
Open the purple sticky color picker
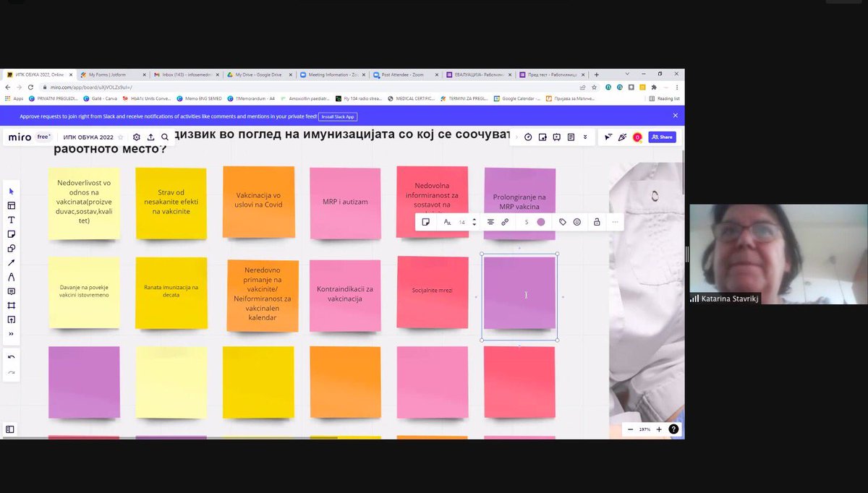pos(541,222)
